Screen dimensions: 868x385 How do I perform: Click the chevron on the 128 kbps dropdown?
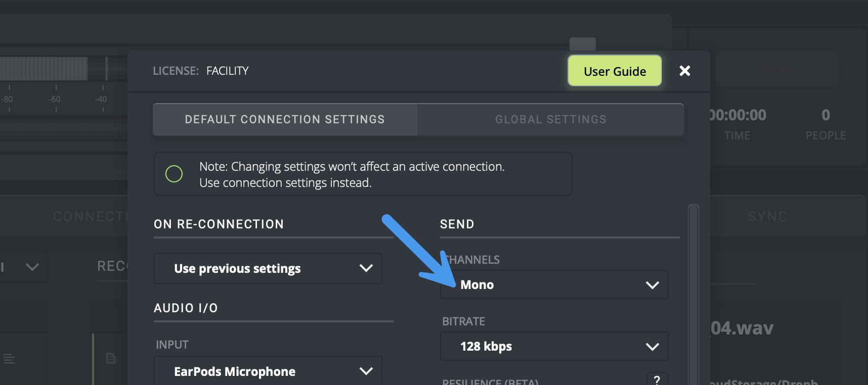(652, 347)
